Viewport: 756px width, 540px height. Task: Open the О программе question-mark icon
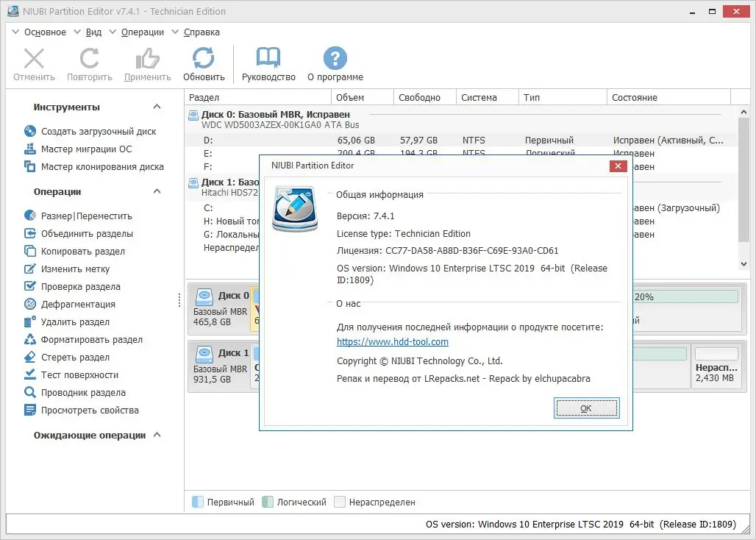coord(335,58)
